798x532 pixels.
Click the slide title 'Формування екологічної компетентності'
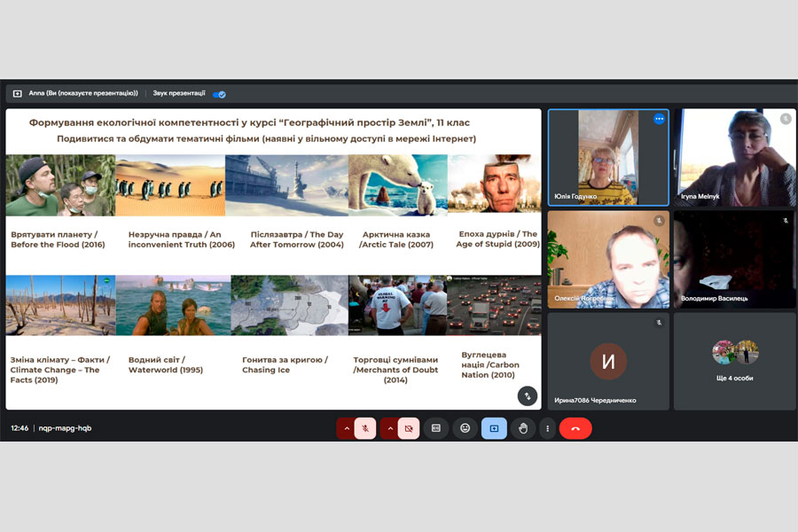point(249,122)
